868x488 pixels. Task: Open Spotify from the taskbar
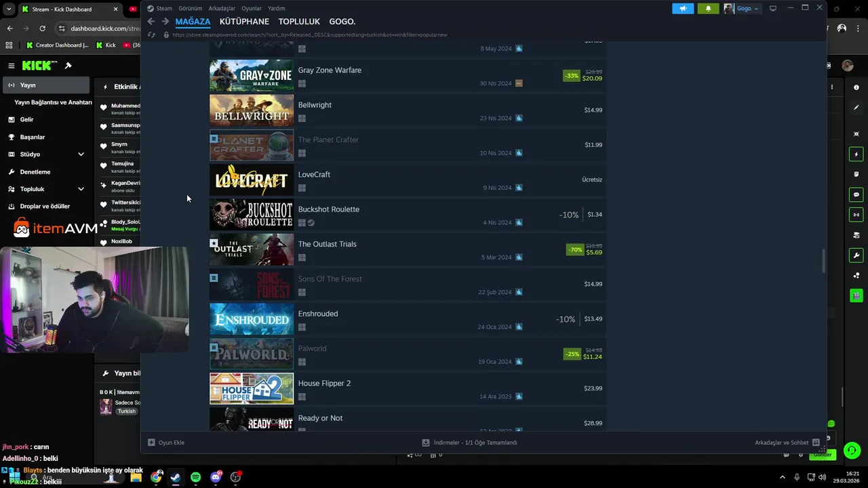195,477
